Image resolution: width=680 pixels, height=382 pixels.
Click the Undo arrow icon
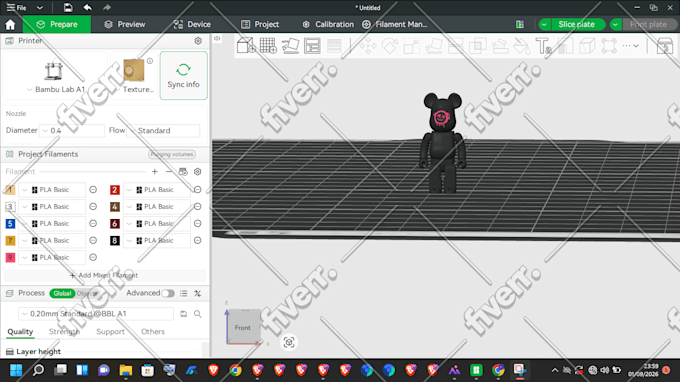coord(87,7)
